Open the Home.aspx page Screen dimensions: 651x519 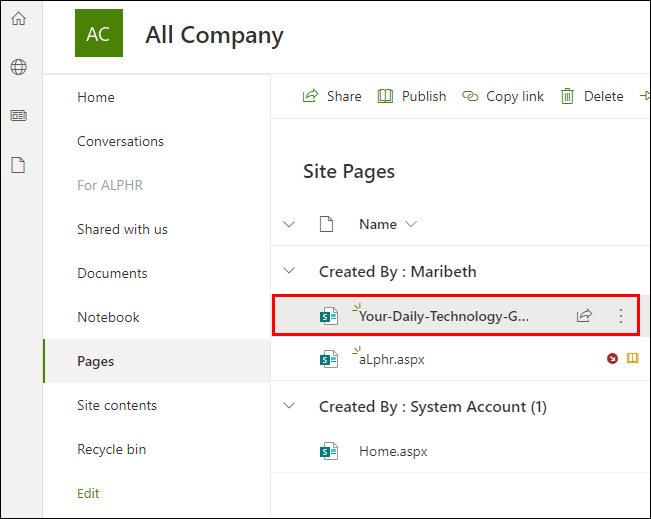point(393,451)
